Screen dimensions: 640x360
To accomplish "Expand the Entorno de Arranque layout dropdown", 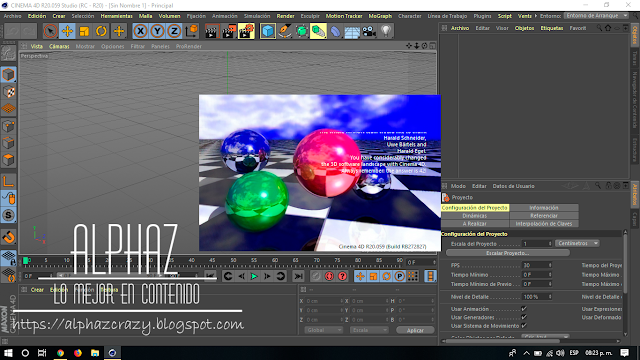I will click(x=596, y=16).
